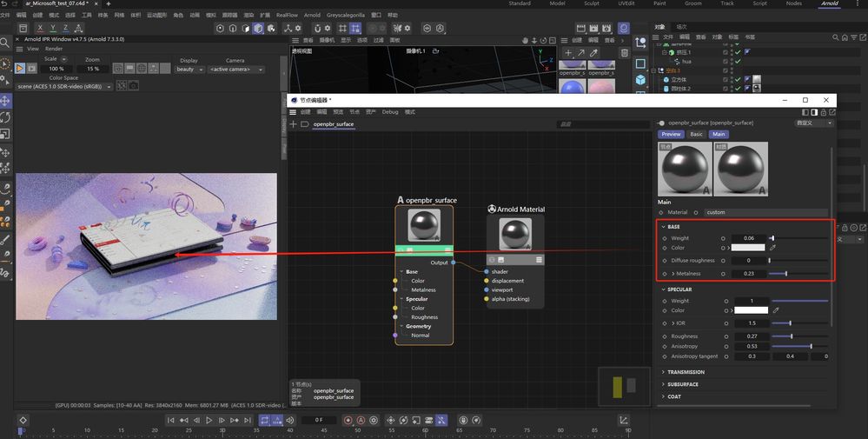Select the Main tab button
Screen dimensions: 868x439
point(719,134)
